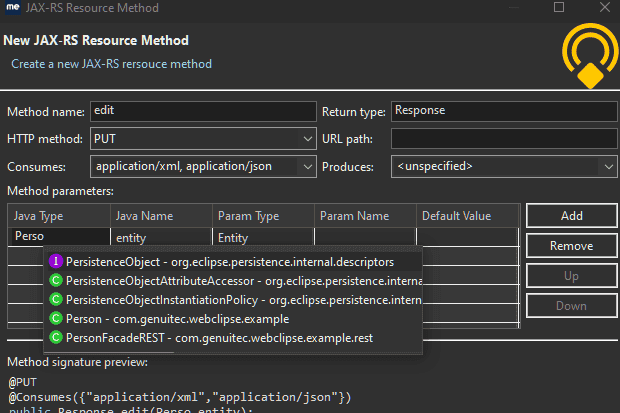Select PersistenceObject from the suggestion list

click(233, 261)
